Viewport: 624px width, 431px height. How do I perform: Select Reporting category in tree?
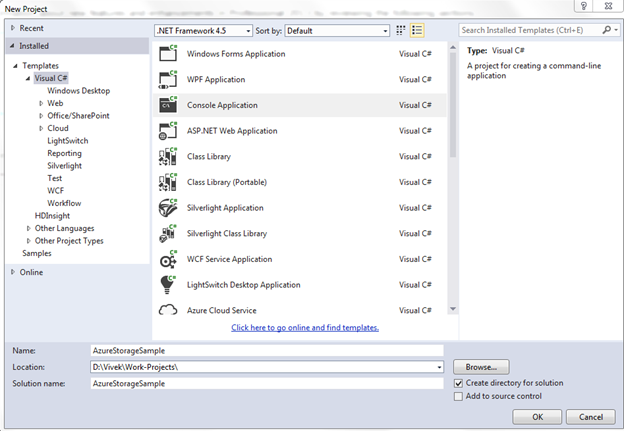[64, 153]
